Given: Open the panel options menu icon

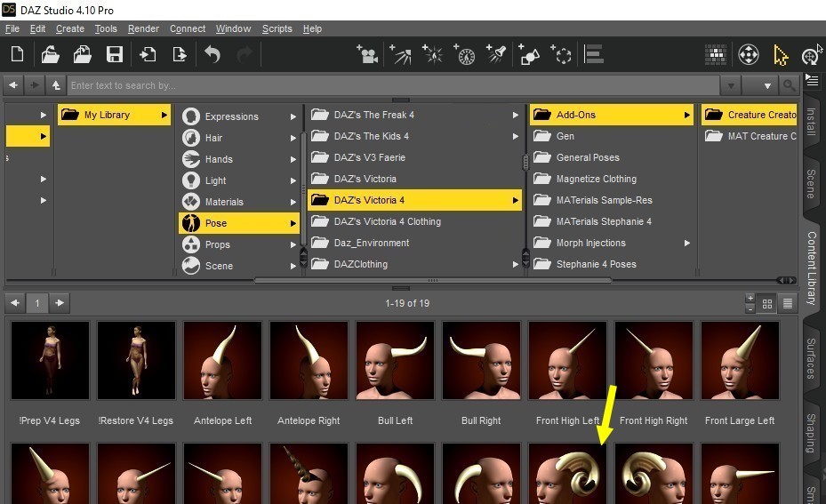Looking at the screenshot, I should click(x=812, y=81).
